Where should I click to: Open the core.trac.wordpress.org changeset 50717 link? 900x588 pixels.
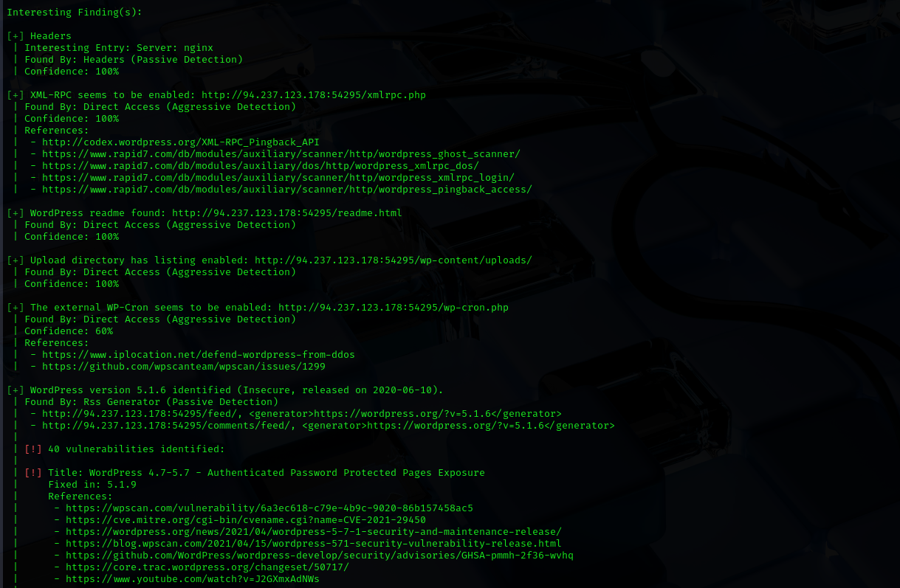pyautogui.click(x=207, y=567)
